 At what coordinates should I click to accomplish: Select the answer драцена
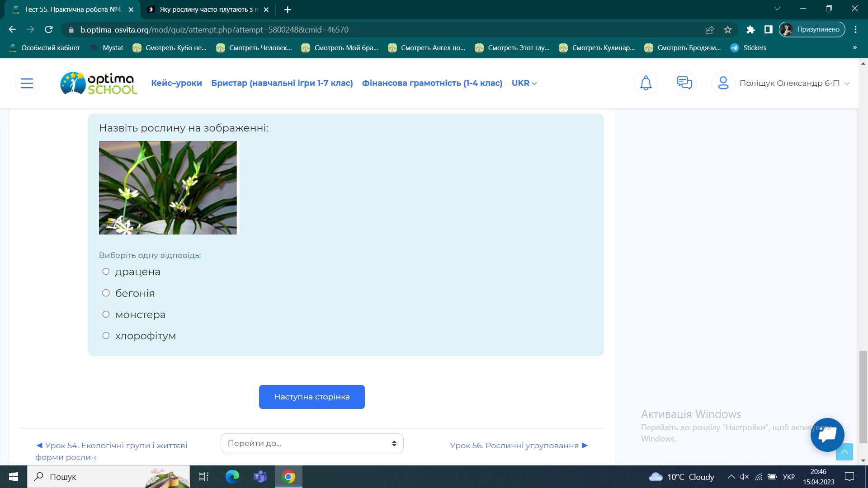[x=106, y=272]
